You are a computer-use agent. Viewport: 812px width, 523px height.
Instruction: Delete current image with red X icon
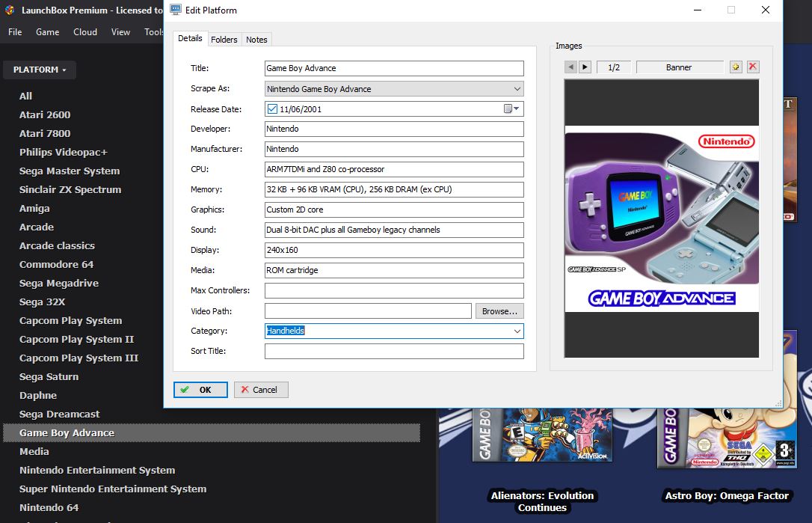(753, 67)
